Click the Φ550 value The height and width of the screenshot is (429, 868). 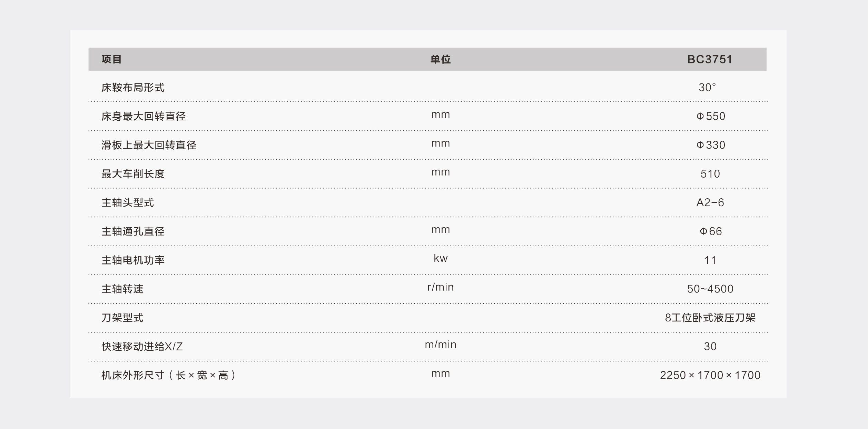tap(711, 116)
